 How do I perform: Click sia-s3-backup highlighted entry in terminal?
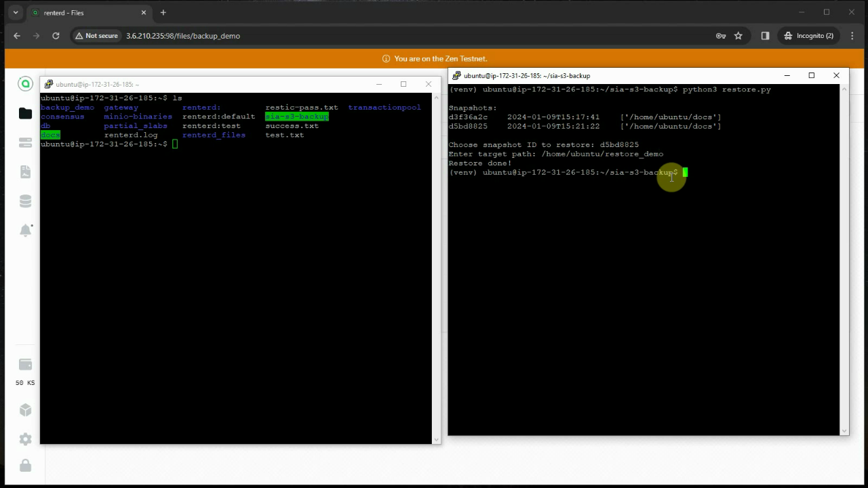tap(297, 117)
